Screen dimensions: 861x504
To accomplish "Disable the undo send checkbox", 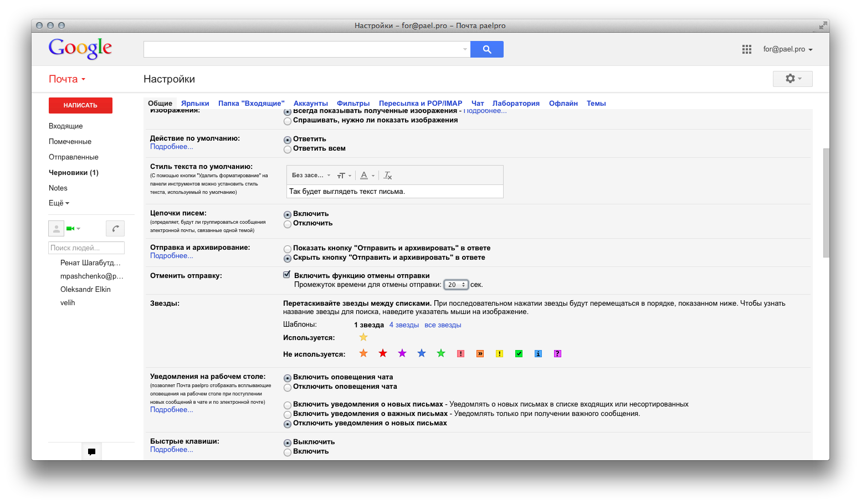I will (287, 275).
